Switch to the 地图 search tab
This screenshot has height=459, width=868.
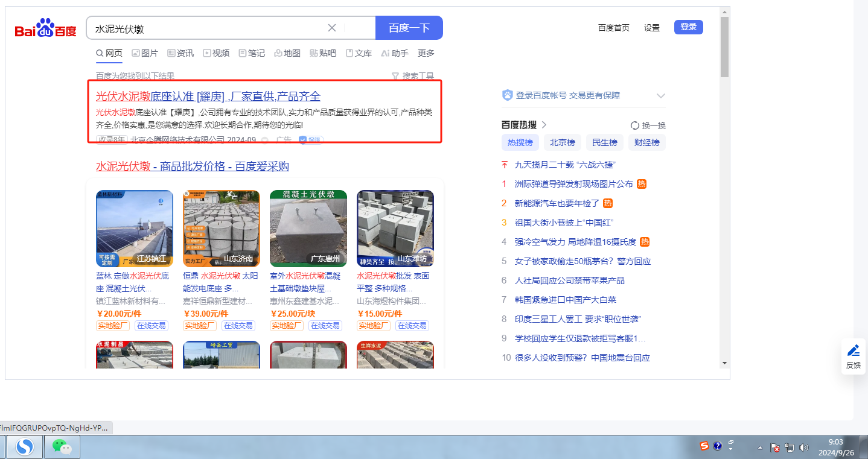pyautogui.click(x=287, y=53)
